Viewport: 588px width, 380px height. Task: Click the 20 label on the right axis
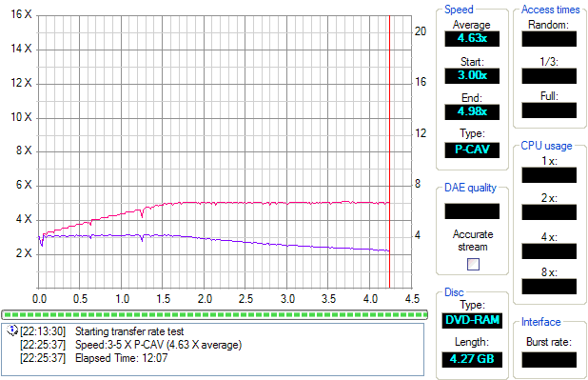(x=421, y=31)
